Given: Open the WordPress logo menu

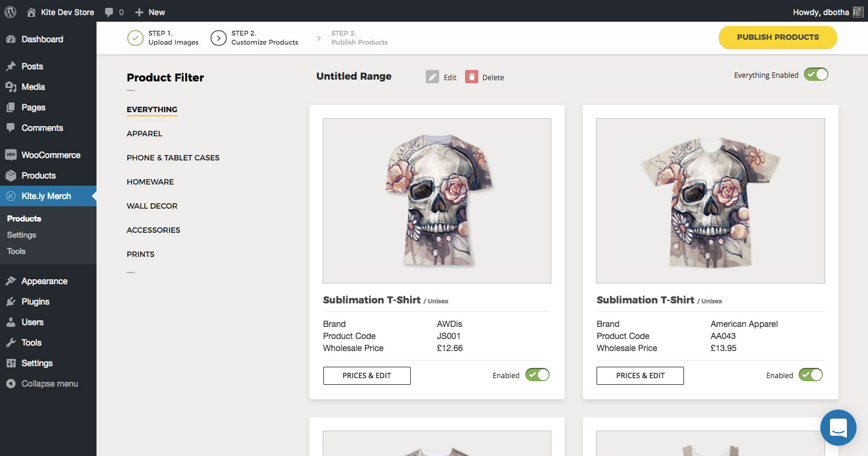Looking at the screenshot, I should [x=10, y=11].
